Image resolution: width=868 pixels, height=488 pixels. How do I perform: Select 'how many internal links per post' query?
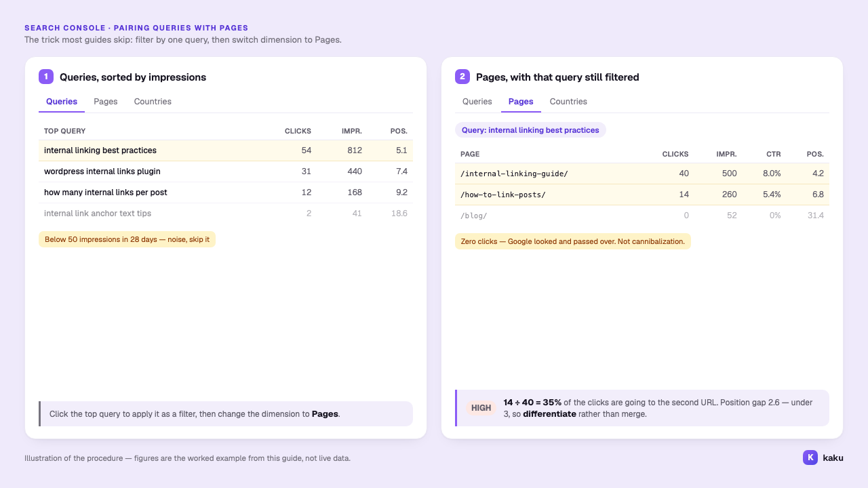(226, 192)
